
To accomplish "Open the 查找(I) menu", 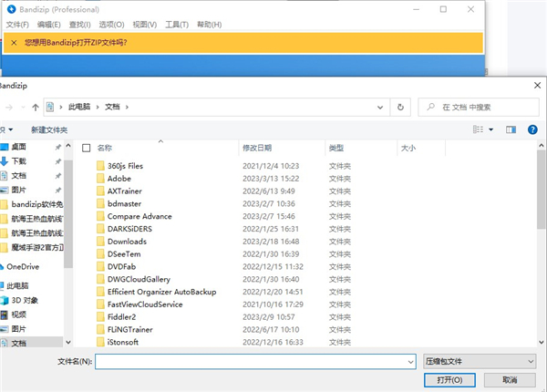I will click(80, 25).
